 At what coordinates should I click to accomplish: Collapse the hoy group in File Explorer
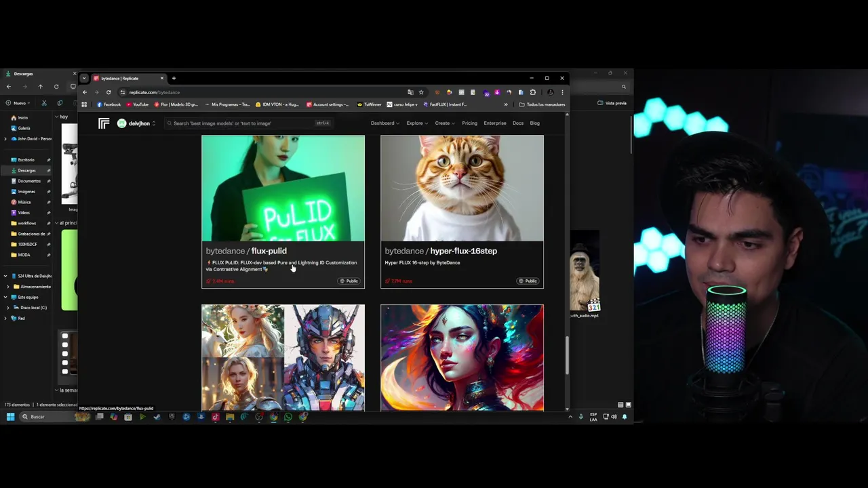[57, 117]
